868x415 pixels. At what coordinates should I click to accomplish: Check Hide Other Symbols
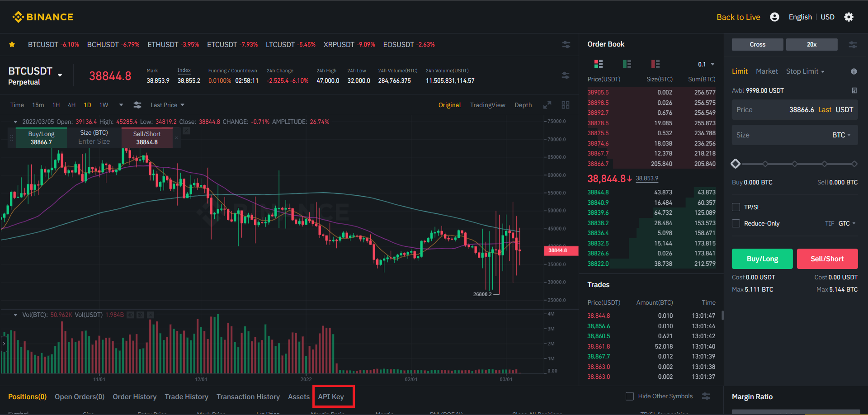[630, 396]
